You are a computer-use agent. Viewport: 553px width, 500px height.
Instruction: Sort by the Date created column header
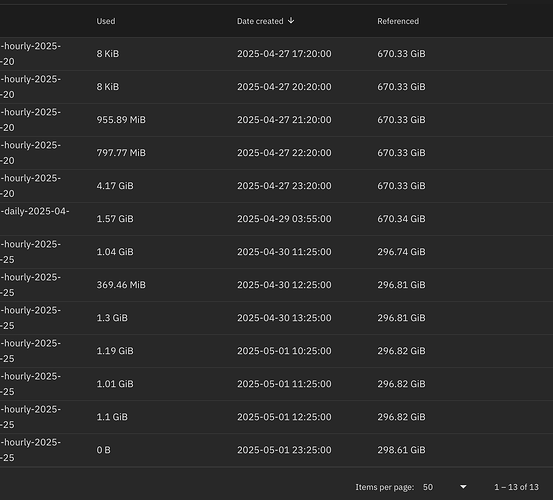(260, 21)
